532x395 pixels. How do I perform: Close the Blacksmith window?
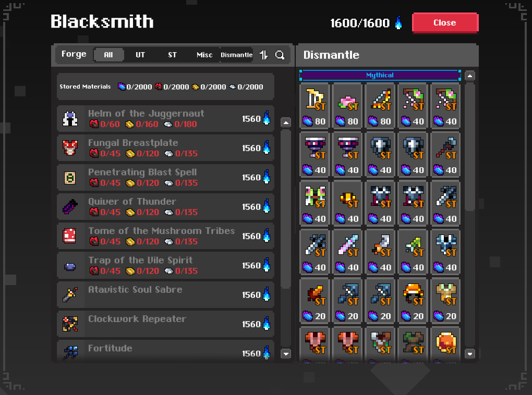click(445, 23)
